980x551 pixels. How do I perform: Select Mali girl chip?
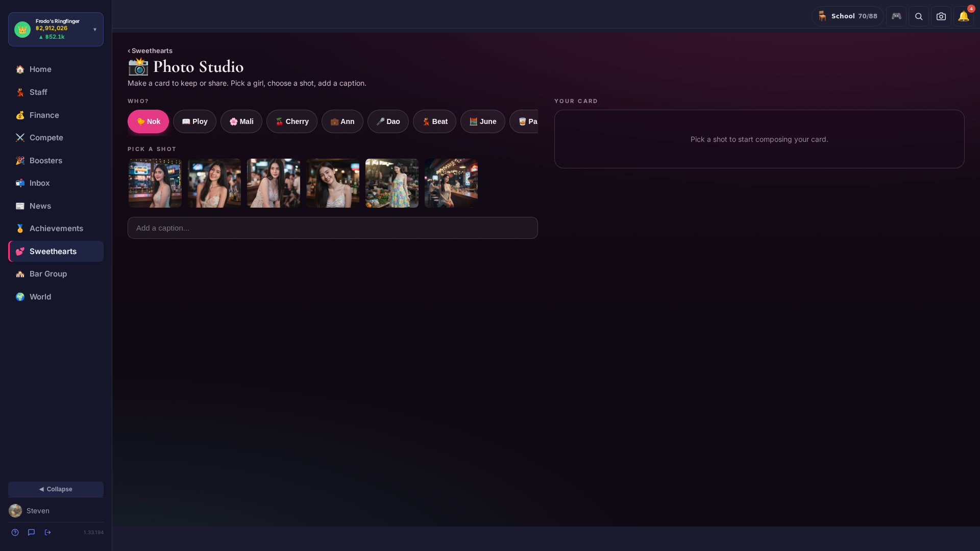click(x=241, y=121)
